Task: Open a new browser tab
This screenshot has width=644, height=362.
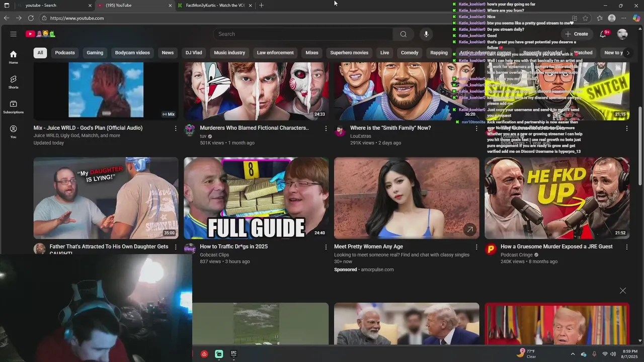Action: pyautogui.click(x=261, y=6)
